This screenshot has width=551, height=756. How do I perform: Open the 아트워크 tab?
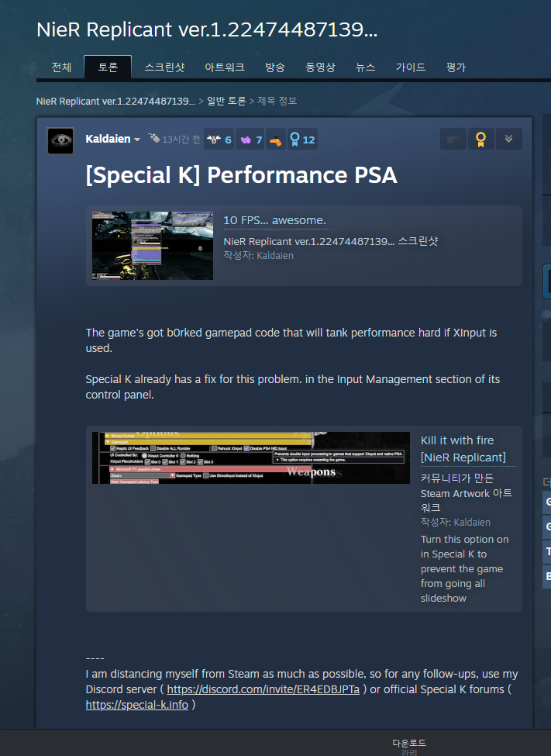pyautogui.click(x=225, y=67)
